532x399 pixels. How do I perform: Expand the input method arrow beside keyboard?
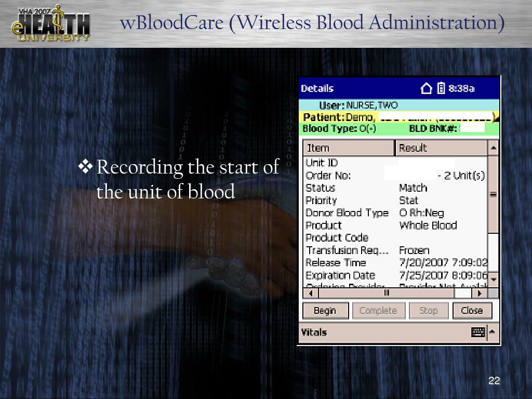coord(492,332)
